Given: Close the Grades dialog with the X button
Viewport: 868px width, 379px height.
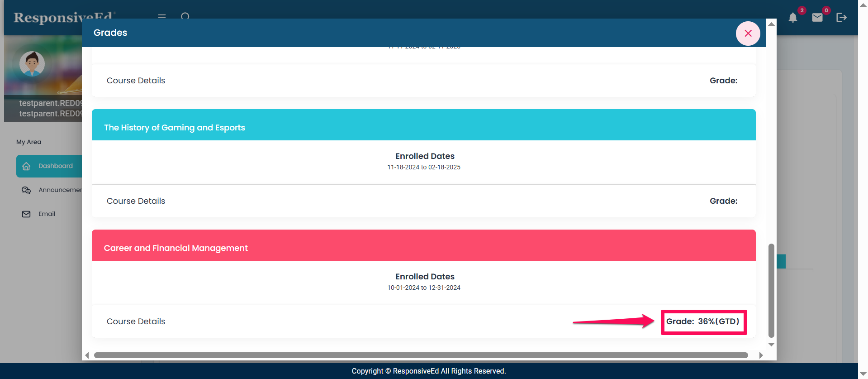Looking at the screenshot, I should pos(748,34).
